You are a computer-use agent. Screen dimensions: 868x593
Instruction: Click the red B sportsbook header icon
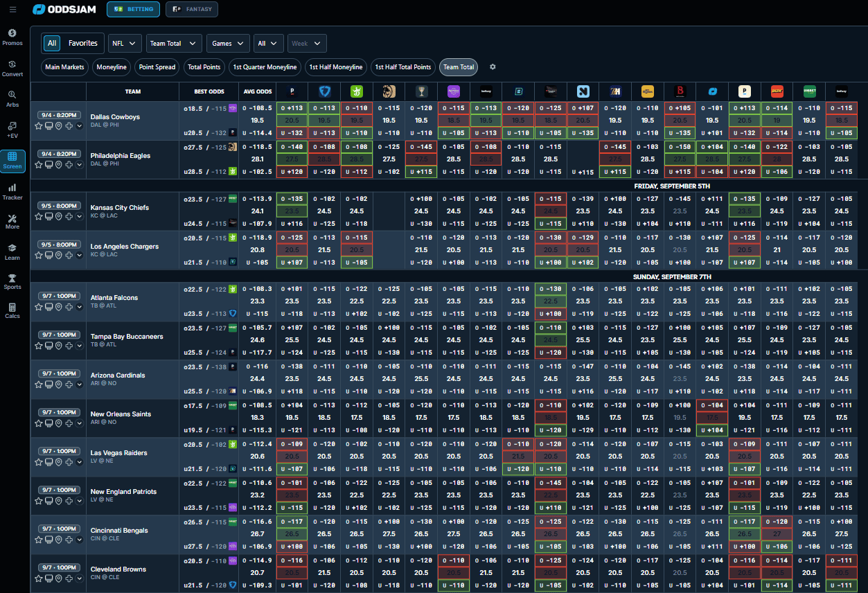point(680,91)
